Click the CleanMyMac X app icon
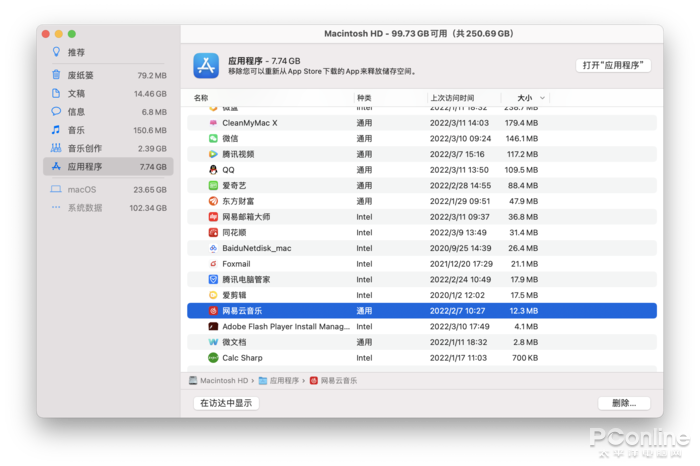 213,123
